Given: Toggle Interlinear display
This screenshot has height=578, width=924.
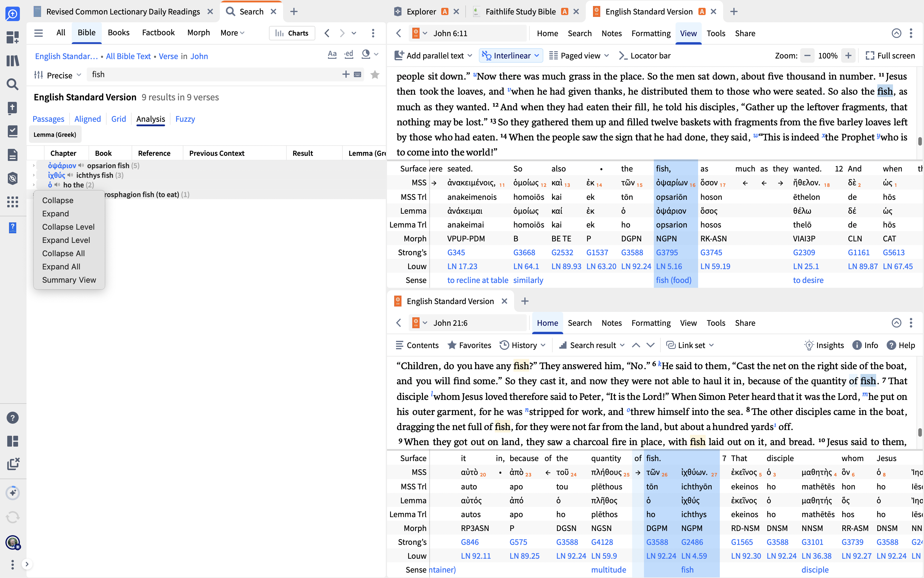Looking at the screenshot, I should (x=507, y=56).
